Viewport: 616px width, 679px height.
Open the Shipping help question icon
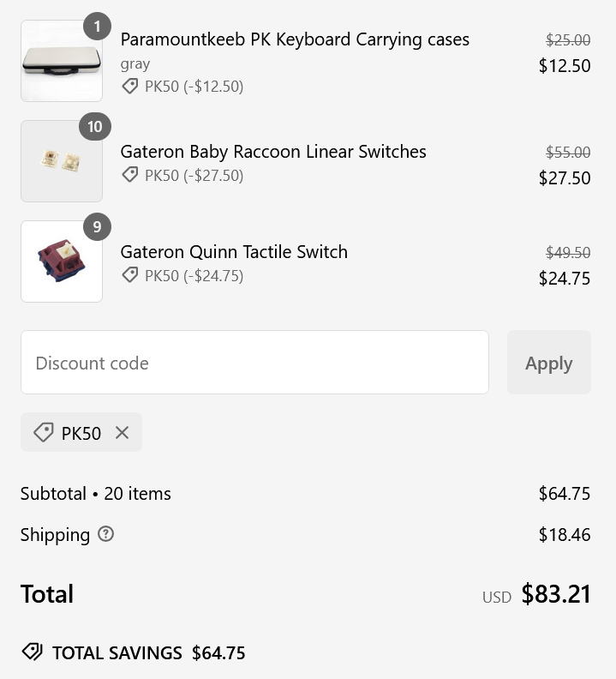click(105, 534)
